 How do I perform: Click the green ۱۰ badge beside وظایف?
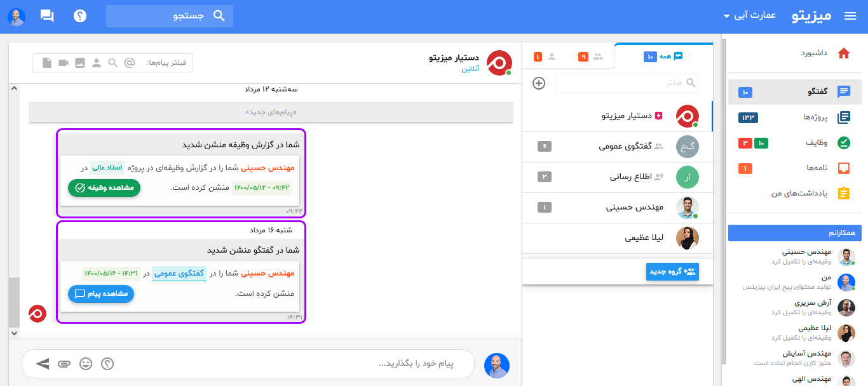point(761,143)
